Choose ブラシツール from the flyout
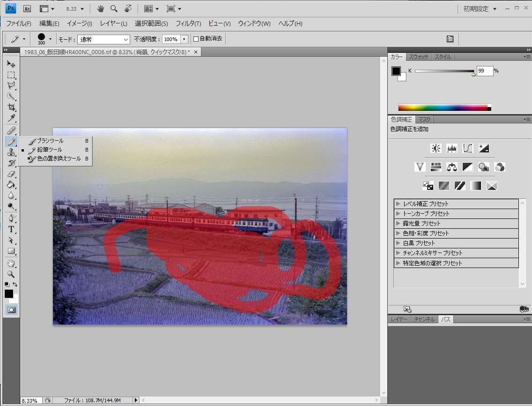532x406 pixels. [x=50, y=141]
